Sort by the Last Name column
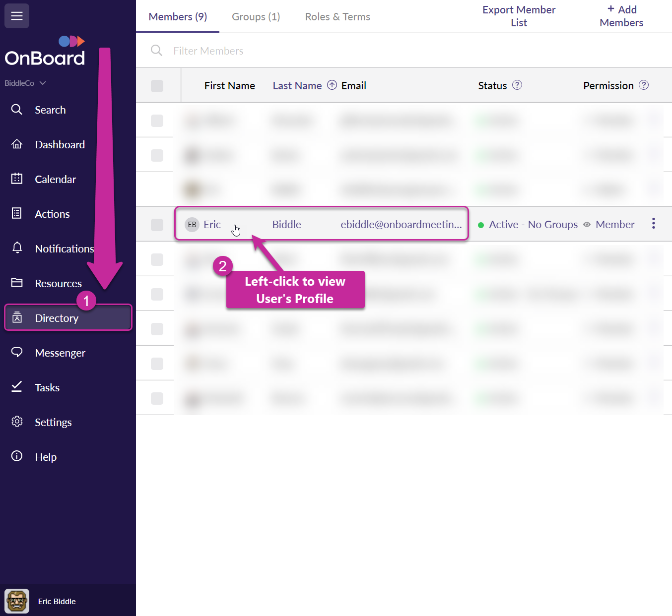Image resolution: width=672 pixels, height=616 pixels. 297,85
